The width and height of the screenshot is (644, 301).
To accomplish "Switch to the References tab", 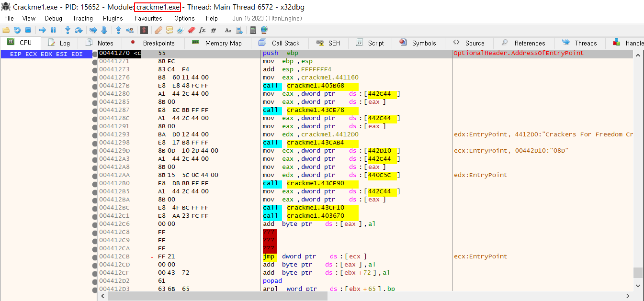I will [523, 43].
